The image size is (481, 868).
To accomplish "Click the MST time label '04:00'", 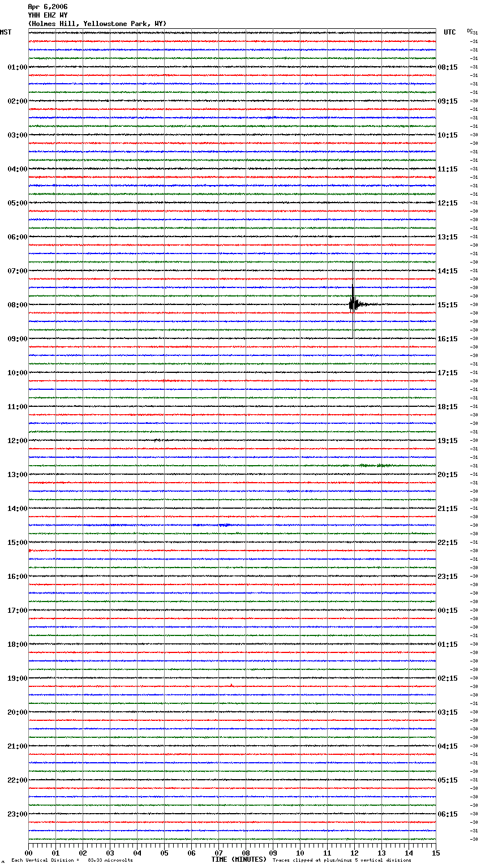I will tap(18, 169).
